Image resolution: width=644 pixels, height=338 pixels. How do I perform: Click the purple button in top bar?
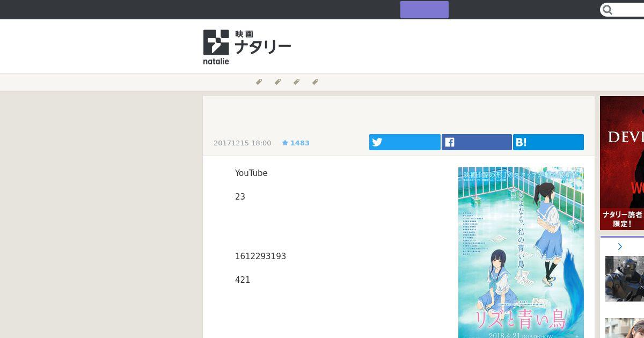[x=425, y=10]
